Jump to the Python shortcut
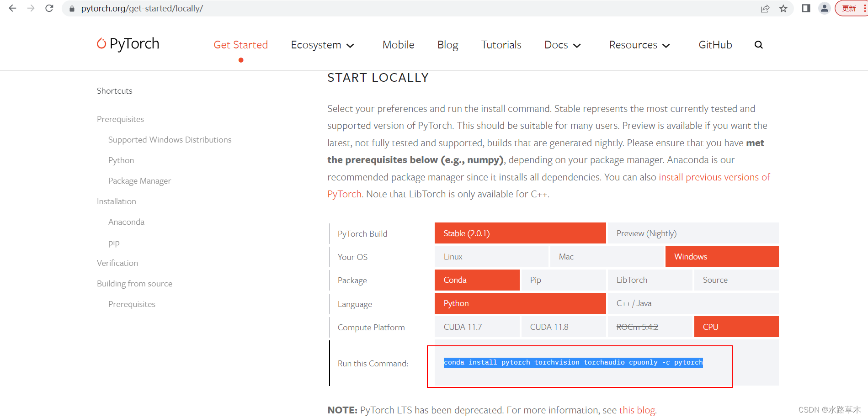The height and width of the screenshot is (418, 868). [x=121, y=160]
